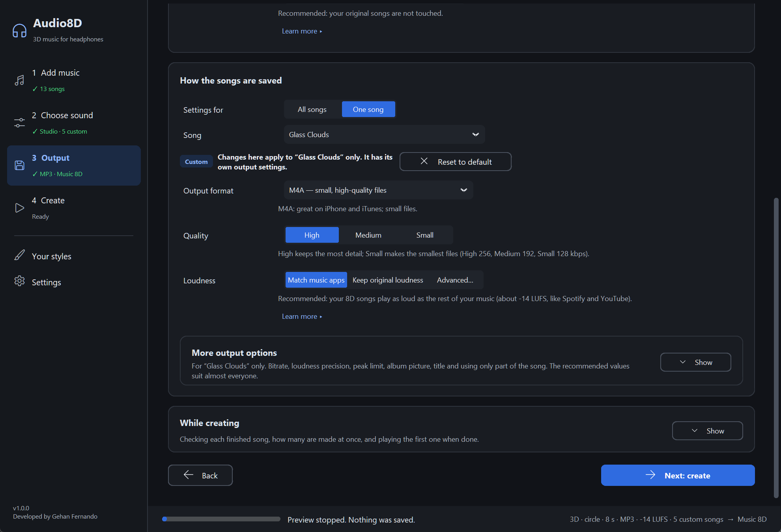The image size is (781, 532).
Task: Select One song settings scope
Action: coord(368,109)
